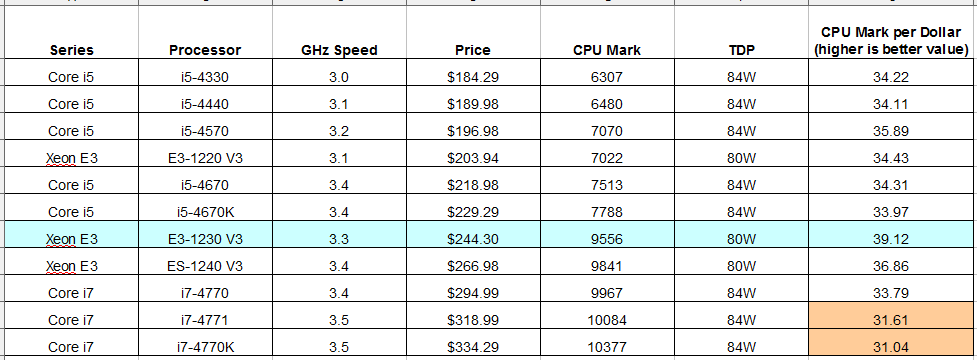Select the orange 31.04 value cell
Screen dimensions: 977x360
coord(891,347)
